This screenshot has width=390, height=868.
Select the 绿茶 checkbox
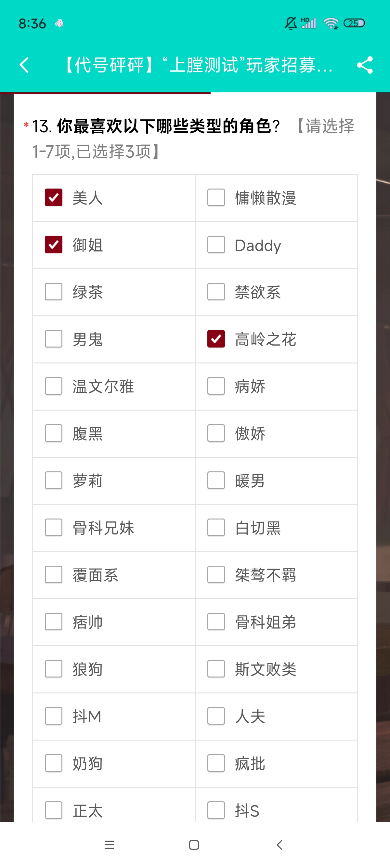pos(54,292)
